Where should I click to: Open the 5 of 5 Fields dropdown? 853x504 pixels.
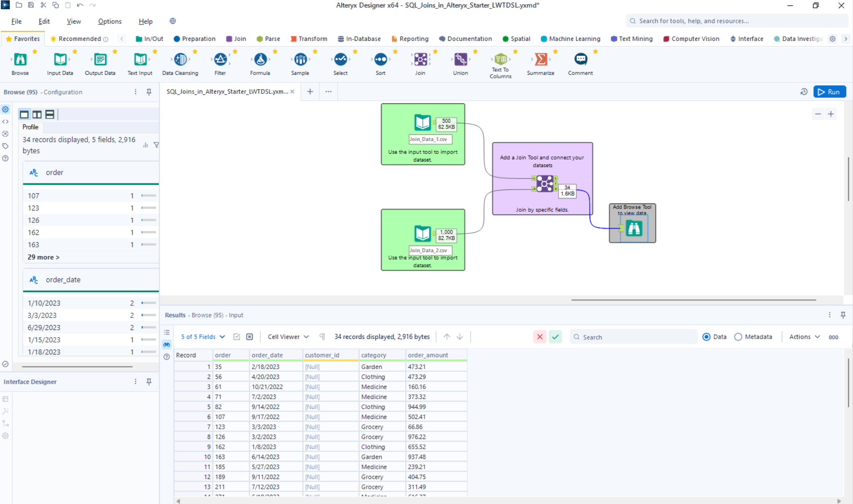(x=203, y=337)
